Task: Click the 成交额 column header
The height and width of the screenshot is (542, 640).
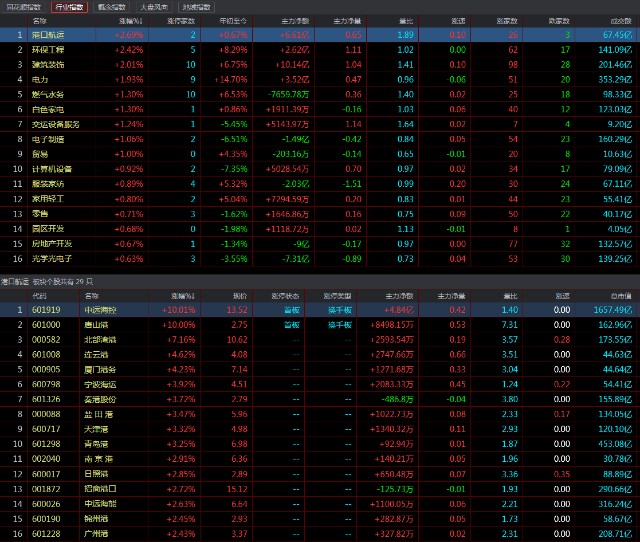Action: pos(621,20)
